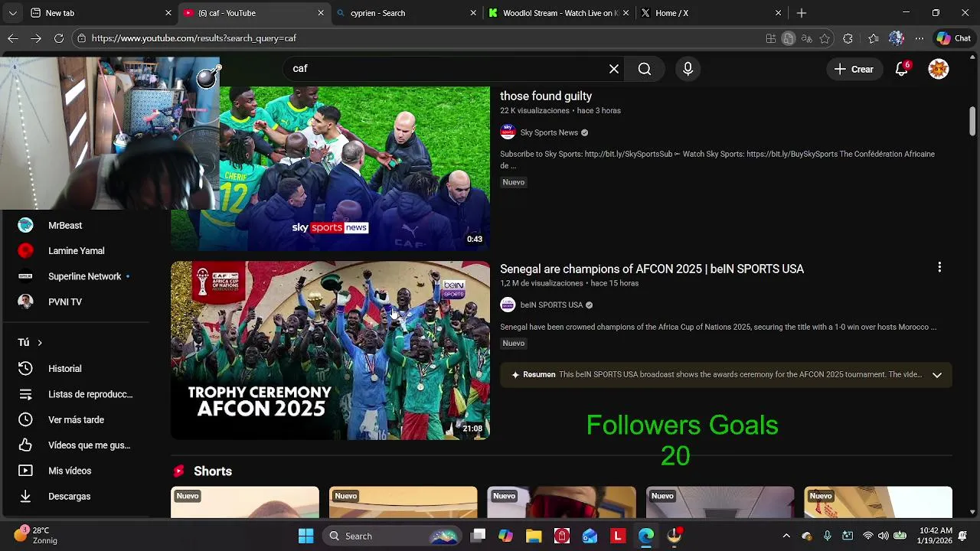Click the Sky Sports News channel avatar
This screenshot has width=980, height=551.
tap(508, 132)
